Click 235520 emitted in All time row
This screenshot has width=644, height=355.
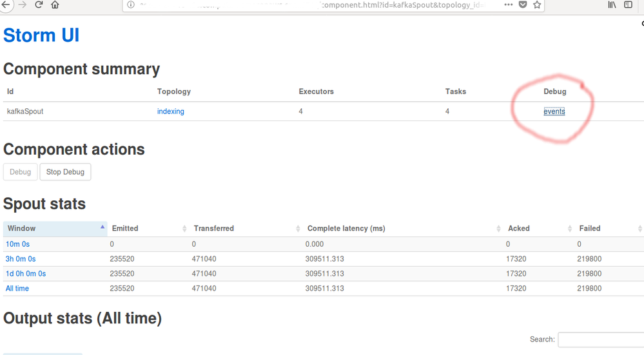click(122, 289)
